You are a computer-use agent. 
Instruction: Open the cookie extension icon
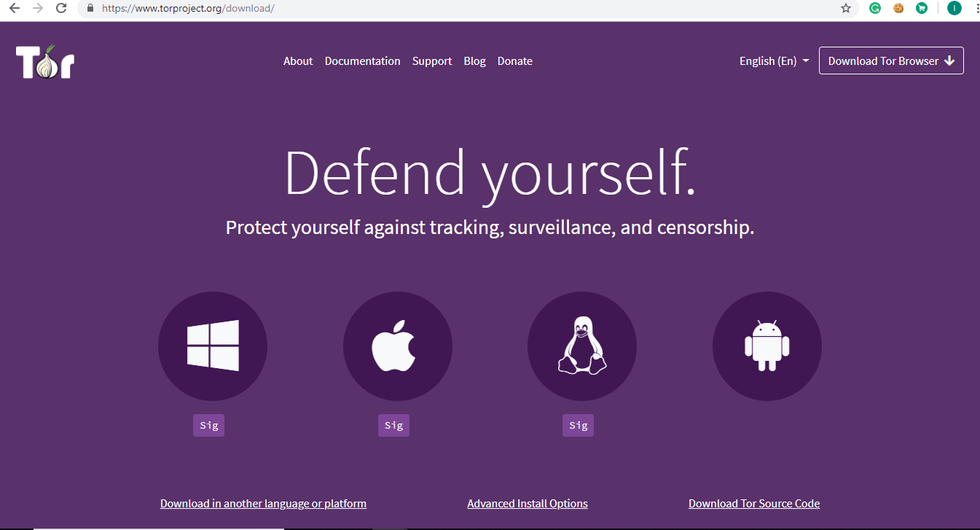[x=898, y=9]
